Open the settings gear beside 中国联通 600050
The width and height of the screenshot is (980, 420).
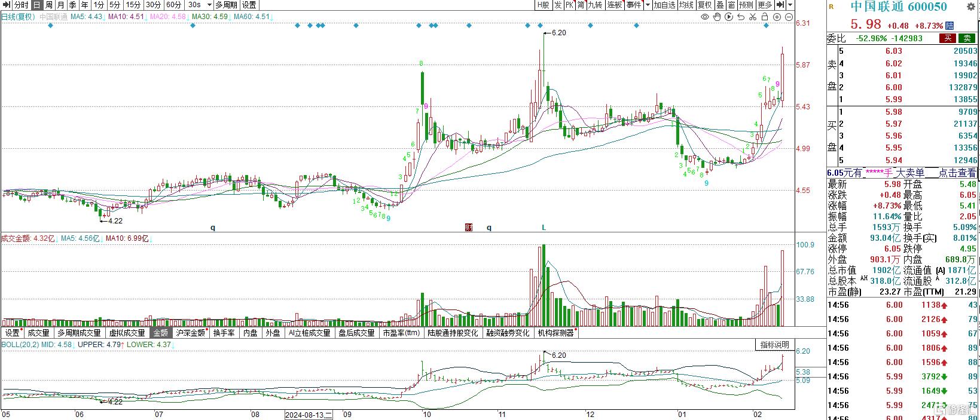point(972,6)
